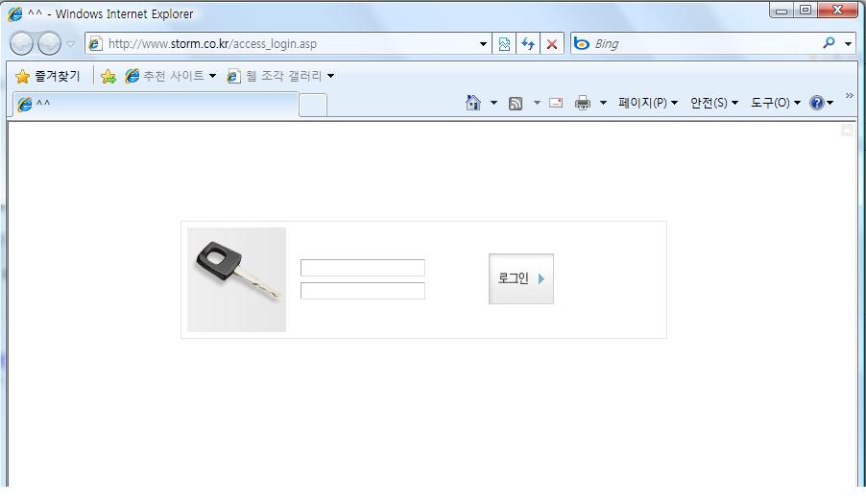
Task: Run search with the magnifier icon
Action: pos(829,42)
